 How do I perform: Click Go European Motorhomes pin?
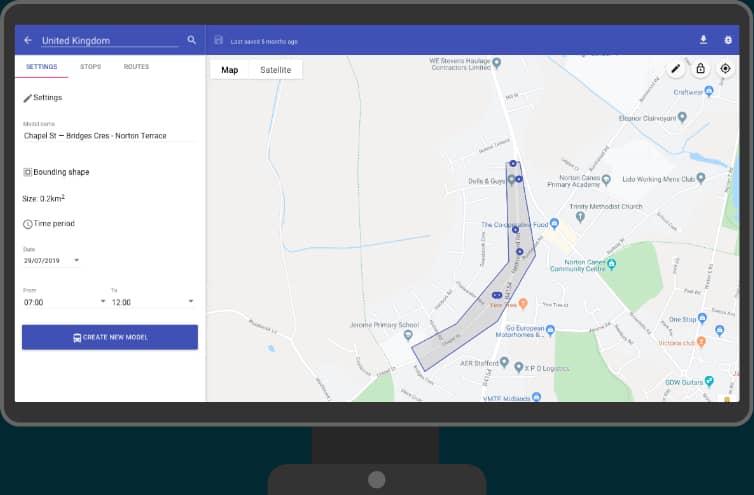(x=551, y=330)
